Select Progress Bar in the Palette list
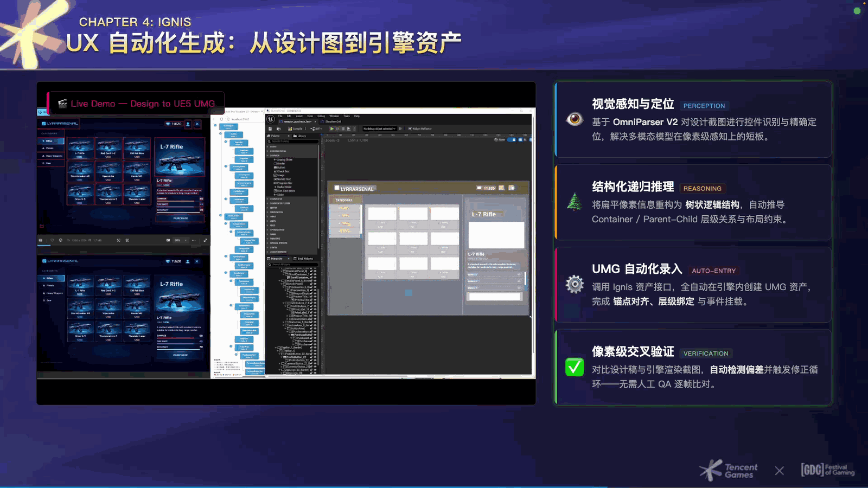Screen dimensions: 868x488 [284, 183]
